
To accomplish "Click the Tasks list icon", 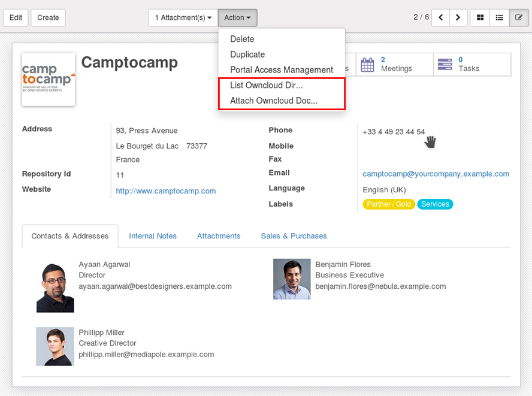I will click(445, 64).
